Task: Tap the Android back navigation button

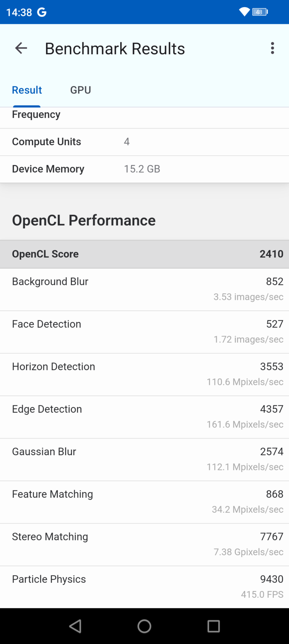Action: (x=75, y=626)
